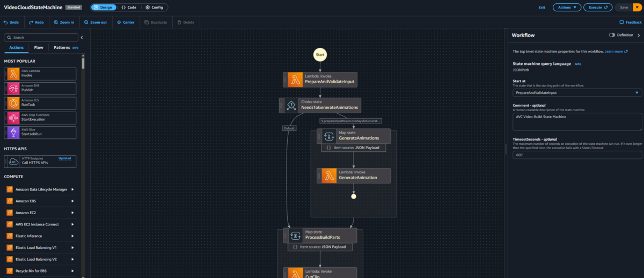Select the AWS Lambda Invoke action icon
The height and width of the screenshot is (278, 644).
(13, 73)
